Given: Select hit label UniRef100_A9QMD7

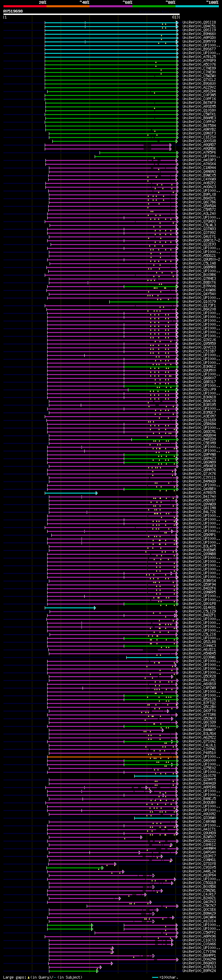Looking at the screenshot, I should tap(199, 145).
